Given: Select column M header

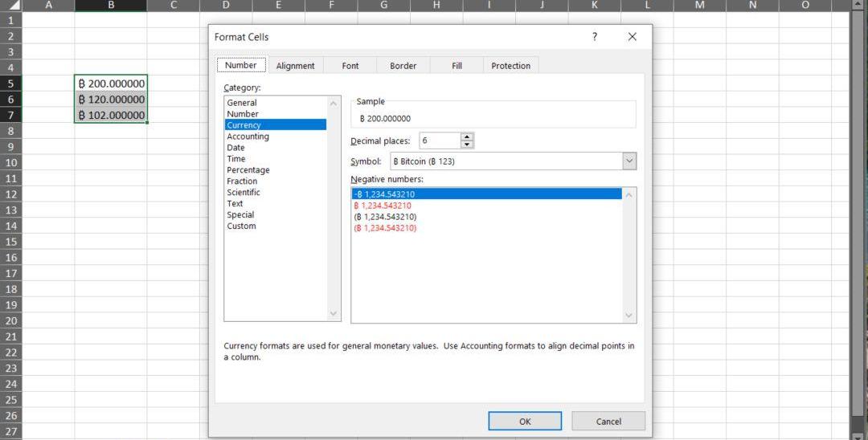Looking at the screenshot, I should click(x=700, y=6).
